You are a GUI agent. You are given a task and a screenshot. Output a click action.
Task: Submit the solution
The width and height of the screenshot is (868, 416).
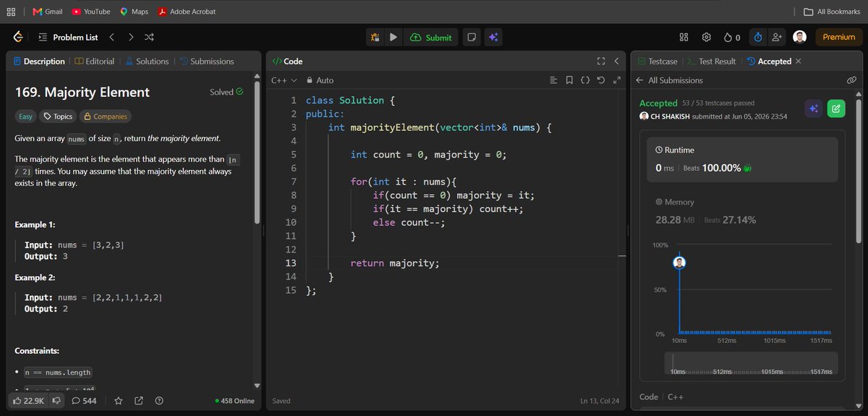(x=430, y=37)
